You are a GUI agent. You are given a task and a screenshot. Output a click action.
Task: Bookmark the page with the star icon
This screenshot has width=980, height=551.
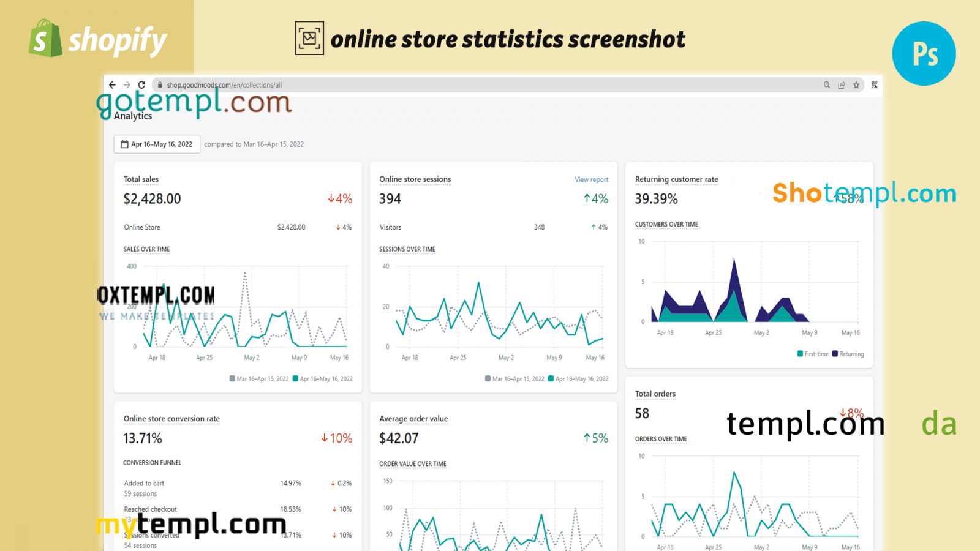(856, 85)
